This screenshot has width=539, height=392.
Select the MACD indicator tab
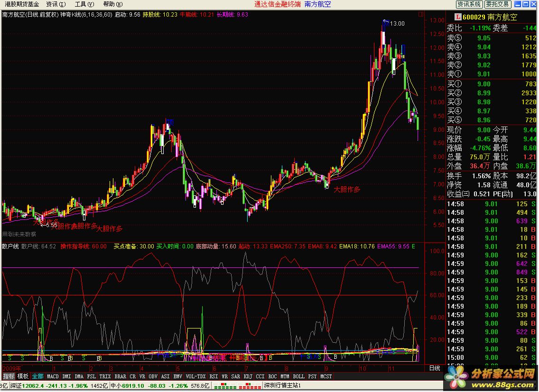(x=53, y=376)
